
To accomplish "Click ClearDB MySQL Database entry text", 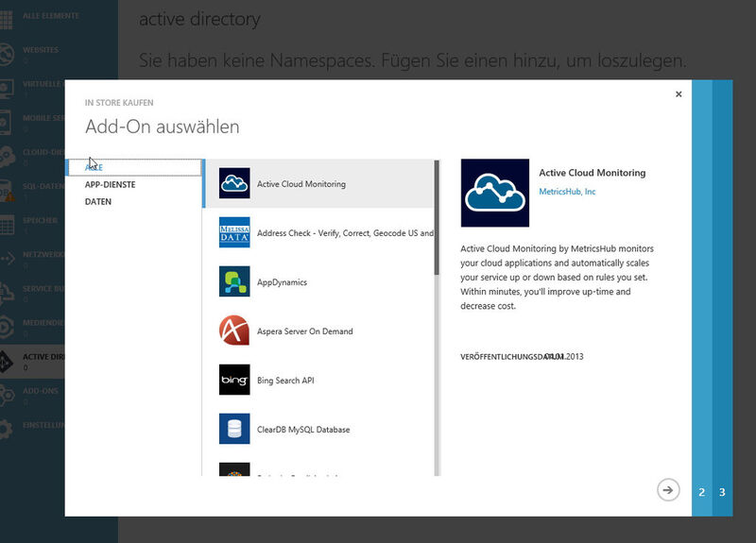I will [303, 430].
